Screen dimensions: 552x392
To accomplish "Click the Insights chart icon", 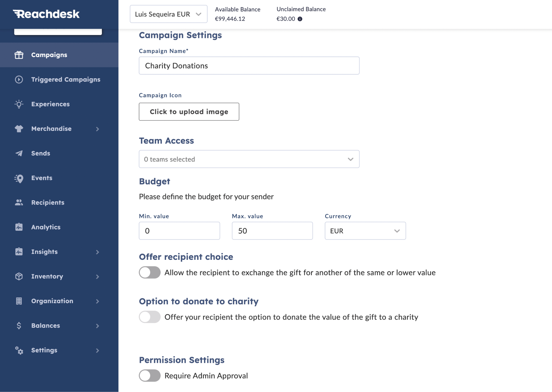I will point(19,252).
